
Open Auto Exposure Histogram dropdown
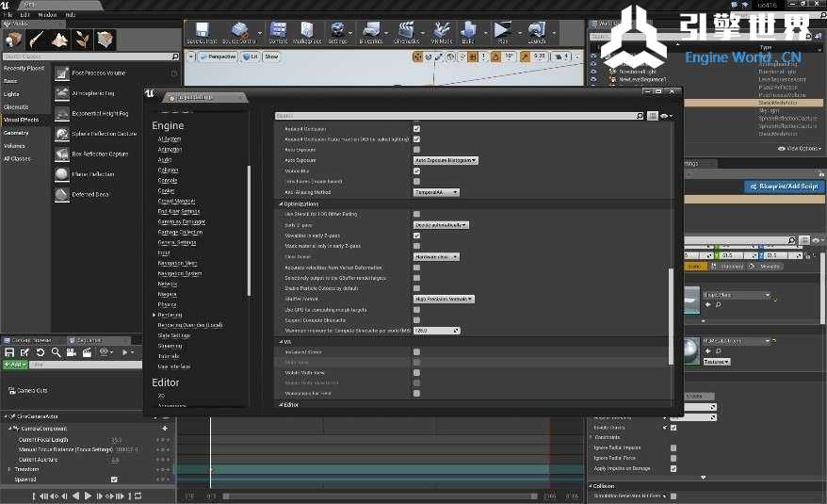click(x=446, y=160)
